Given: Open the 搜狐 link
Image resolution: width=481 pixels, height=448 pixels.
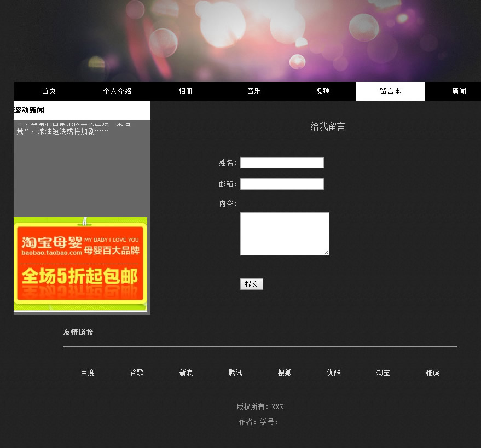Looking at the screenshot, I should (285, 373).
